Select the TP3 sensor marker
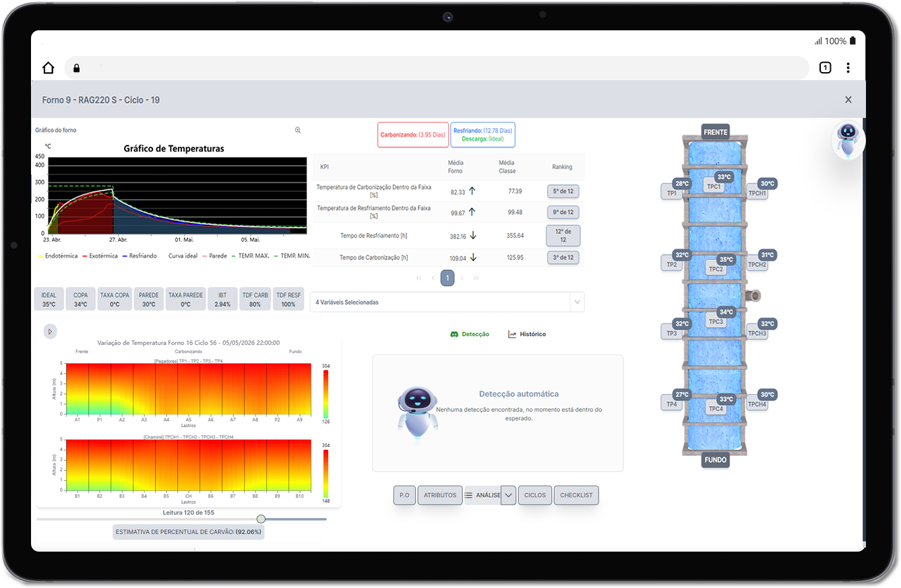This screenshot has width=901, height=588. point(672,333)
